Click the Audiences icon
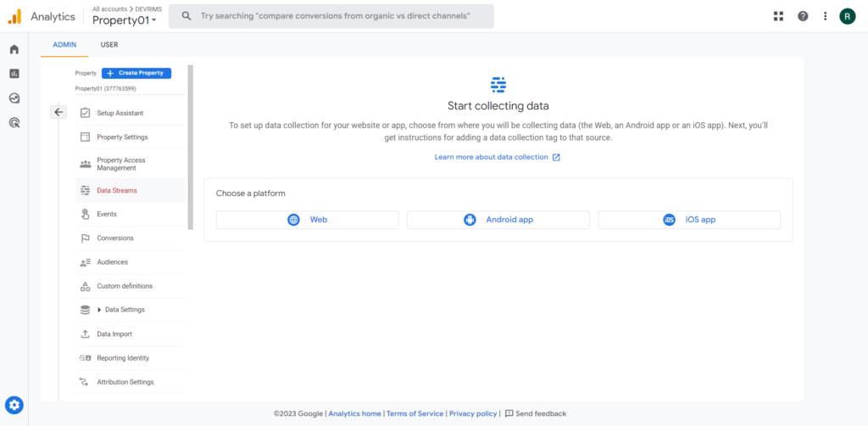Image resolution: width=868 pixels, height=426 pixels. pyautogui.click(x=86, y=262)
